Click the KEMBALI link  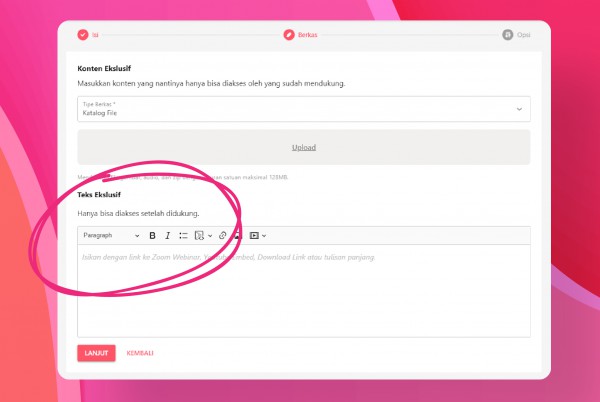pos(140,353)
